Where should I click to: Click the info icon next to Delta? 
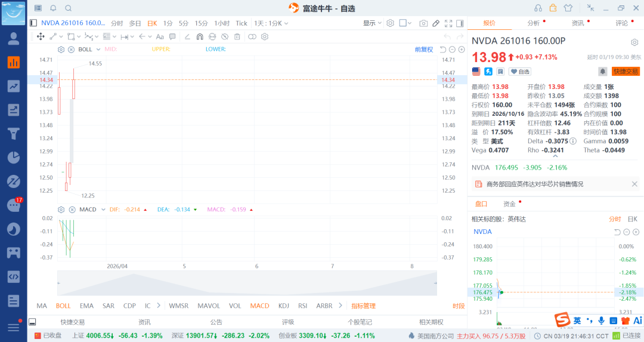[x=573, y=141]
